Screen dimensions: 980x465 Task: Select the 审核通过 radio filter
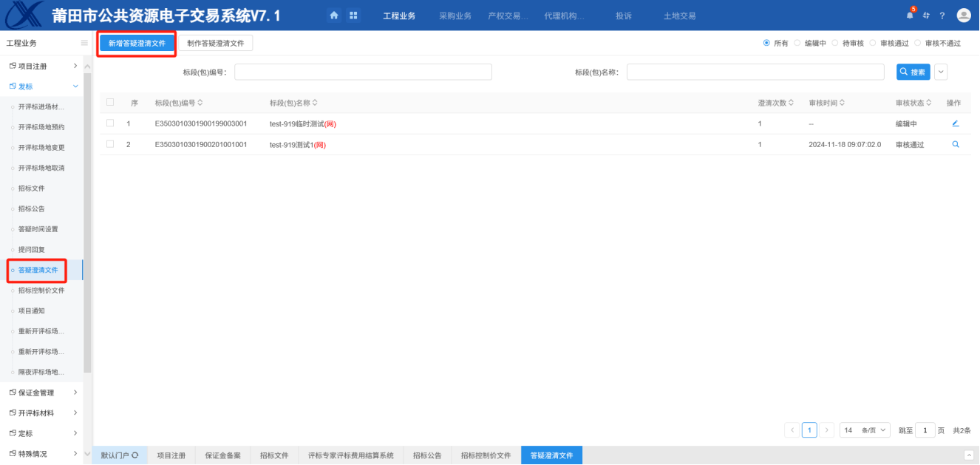point(874,44)
